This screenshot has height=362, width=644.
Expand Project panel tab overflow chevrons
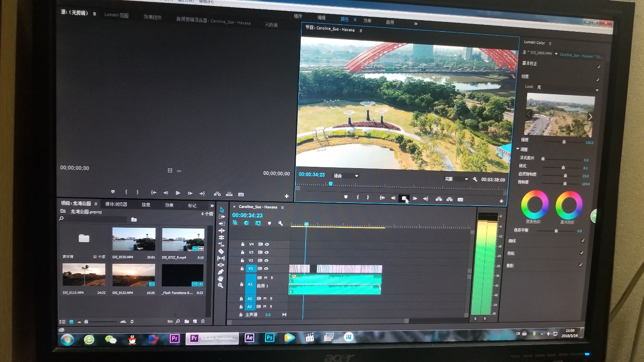click(212, 206)
